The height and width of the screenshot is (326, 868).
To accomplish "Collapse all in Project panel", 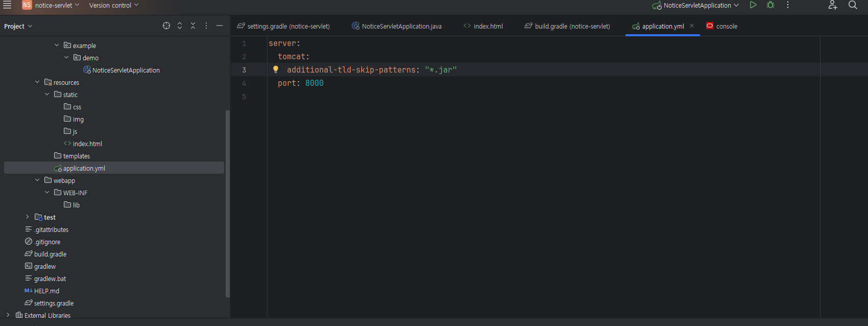I will tap(193, 26).
